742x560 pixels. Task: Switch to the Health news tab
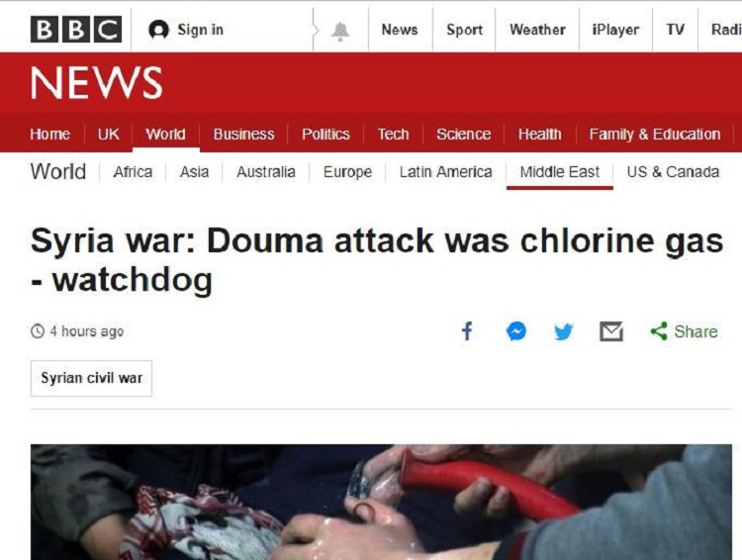click(x=540, y=134)
